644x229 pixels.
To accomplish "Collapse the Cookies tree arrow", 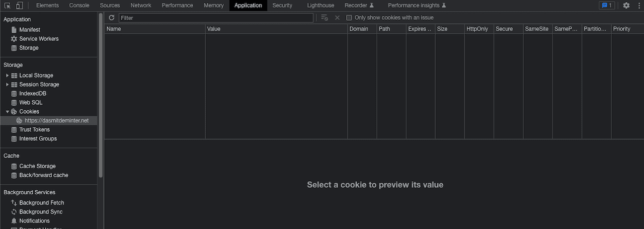I will click(8, 112).
